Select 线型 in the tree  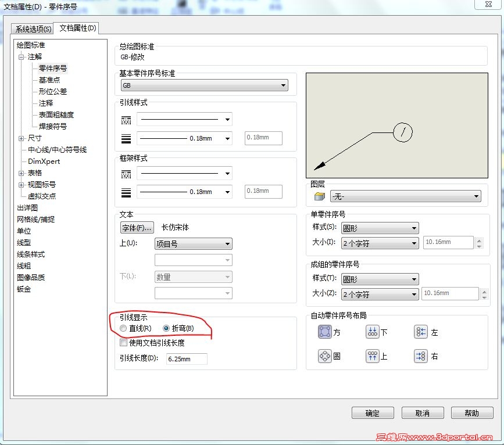click(24, 243)
